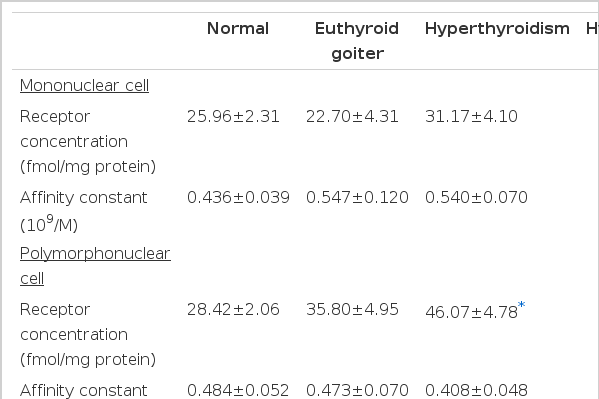Click the value 0.473±0.070
The width and height of the screenshot is (599, 399).
click(357, 391)
